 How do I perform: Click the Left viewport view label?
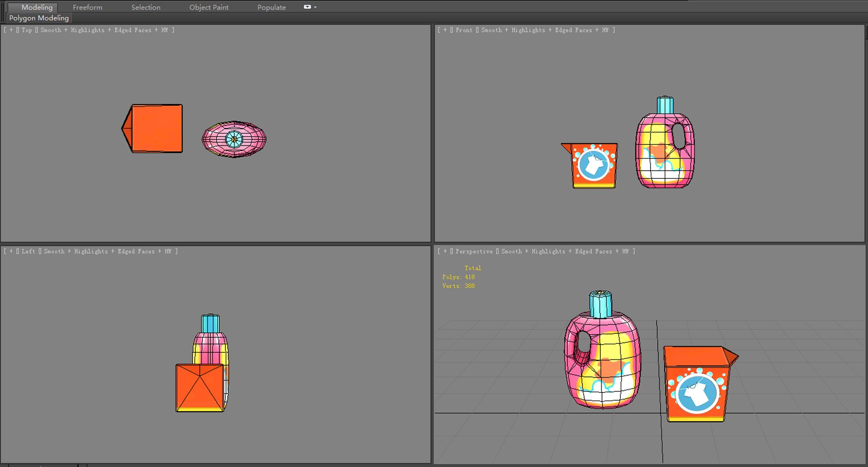click(x=28, y=252)
